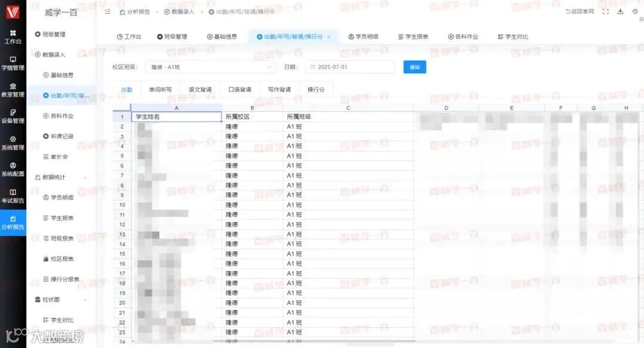Click 数据录入 in the breadcrumb
The height and width of the screenshot is (348, 644).
coord(179,12)
